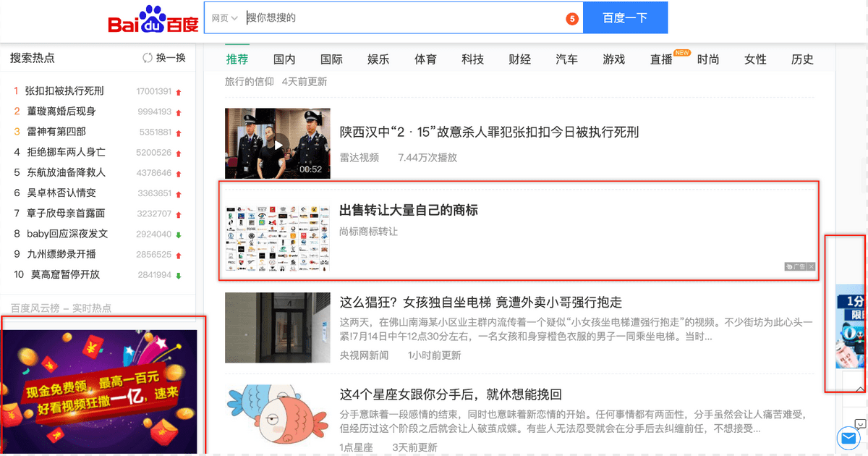This screenshot has width=868, height=456.
Task: Click the 百度一下 search button
Action: click(625, 18)
